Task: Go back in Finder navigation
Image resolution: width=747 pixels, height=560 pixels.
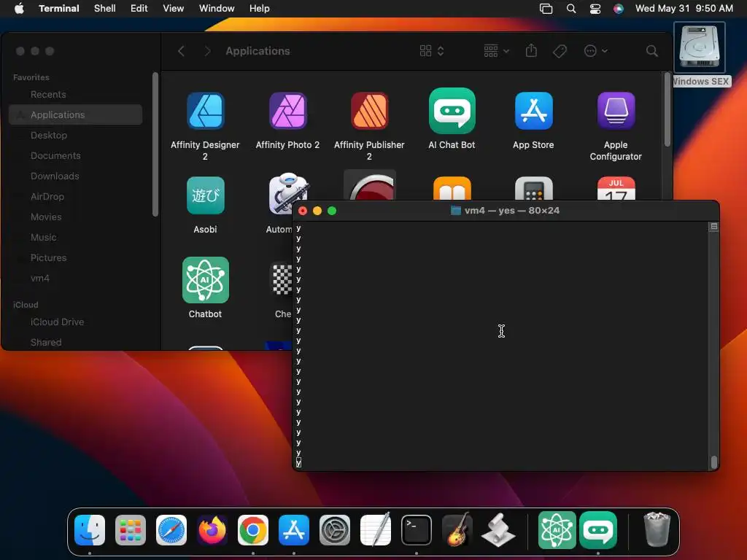Action: (181, 51)
